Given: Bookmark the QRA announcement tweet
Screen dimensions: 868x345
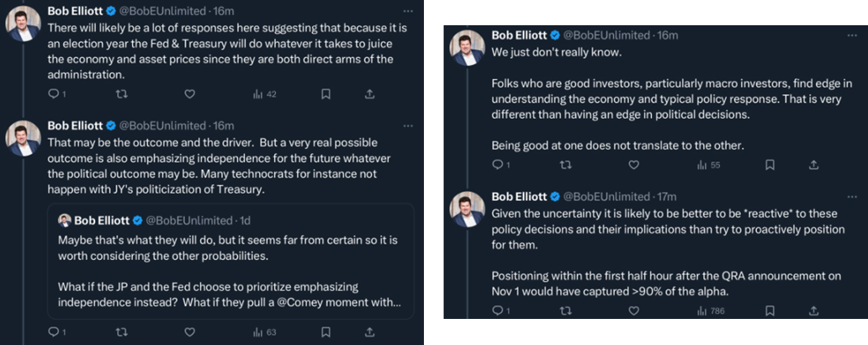Looking at the screenshot, I should [x=771, y=311].
